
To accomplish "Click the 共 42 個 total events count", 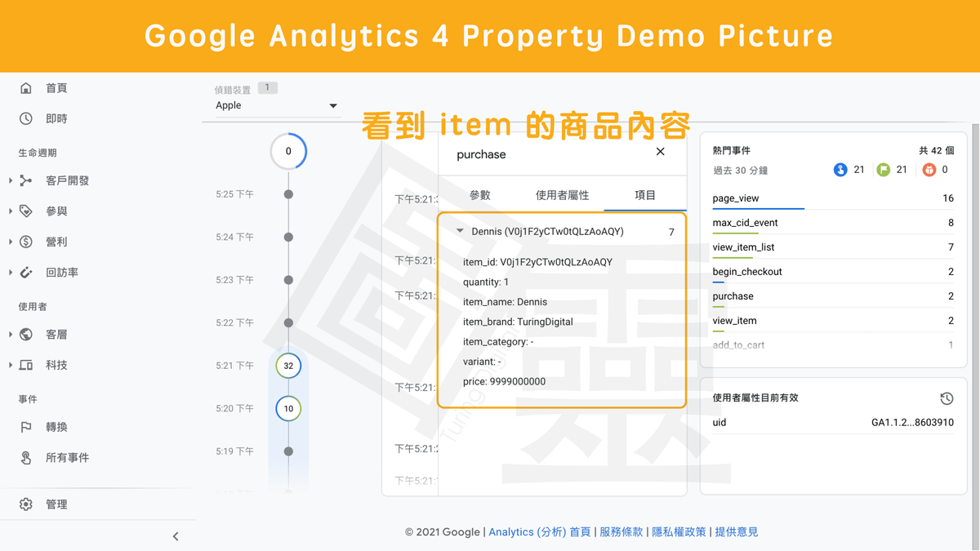I will tap(936, 151).
